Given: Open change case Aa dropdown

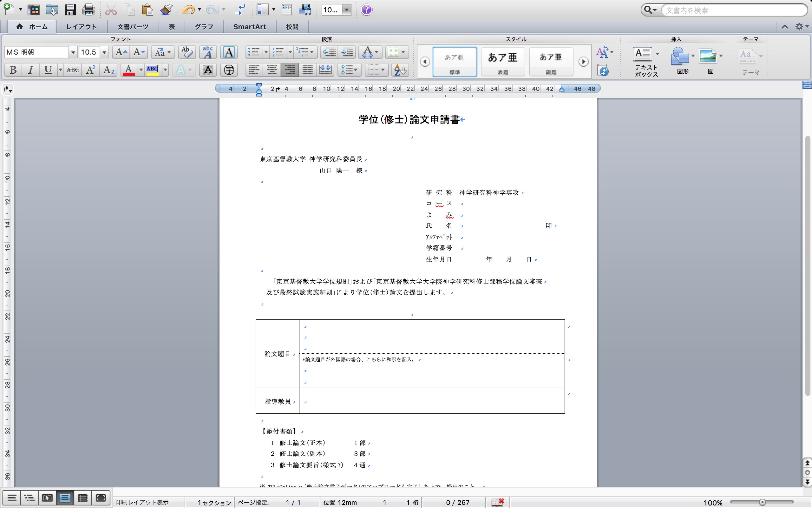Looking at the screenshot, I should click(163, 52).
